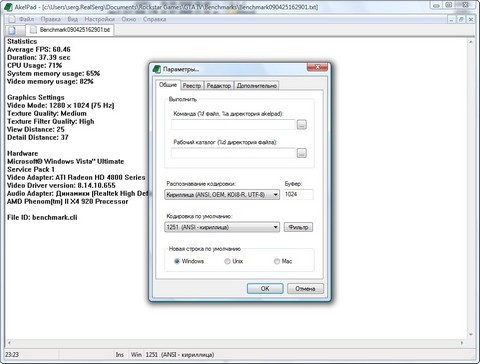Image resolution: width=480 pixels, height=364 pixels.
Task: Switch to the Редактор tab
Action: 219,86
